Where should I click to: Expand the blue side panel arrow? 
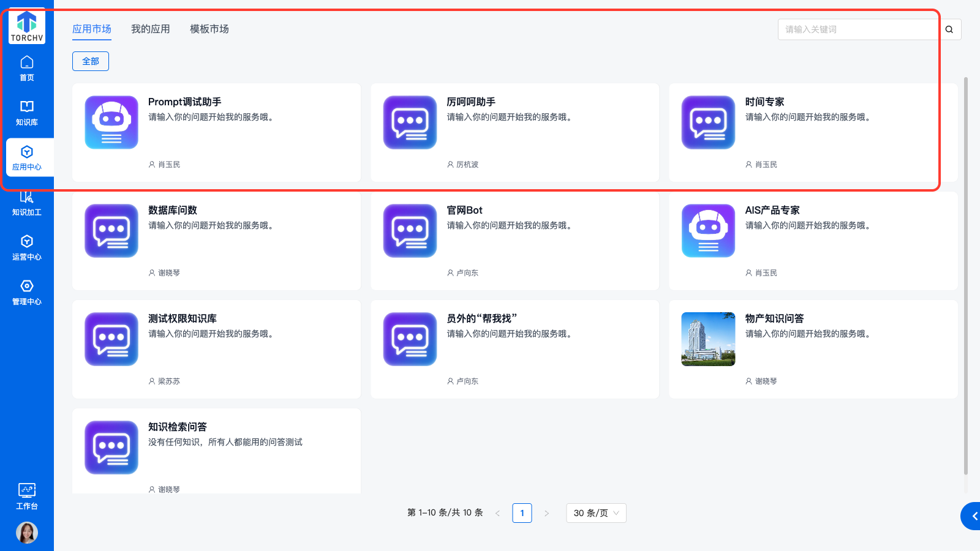973,516
